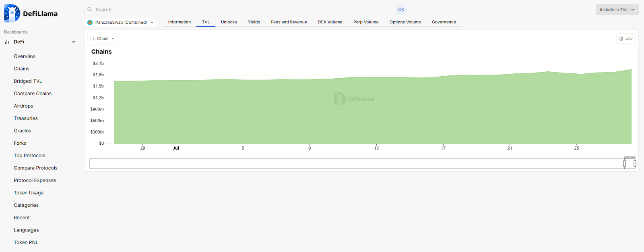
Task: Open Bridged TVL in sidebar
Action: point(28,81)
